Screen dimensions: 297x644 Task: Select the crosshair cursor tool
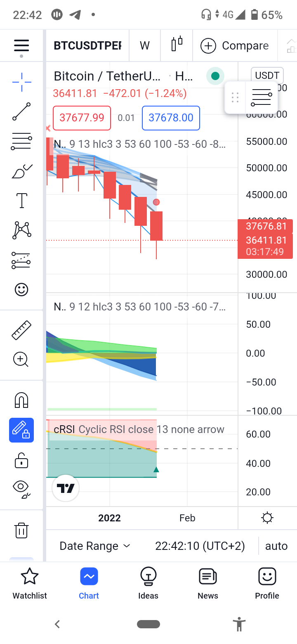click(x=21, y=82)
